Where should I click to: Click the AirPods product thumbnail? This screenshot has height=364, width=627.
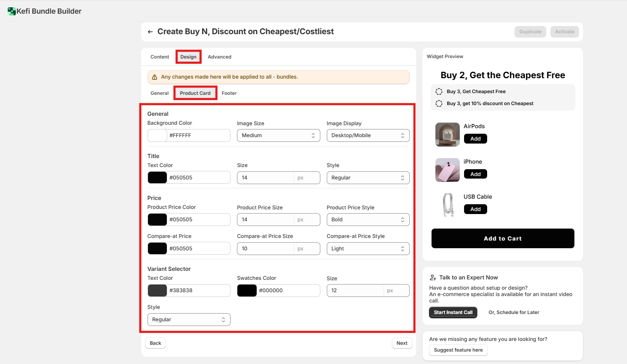447,135
